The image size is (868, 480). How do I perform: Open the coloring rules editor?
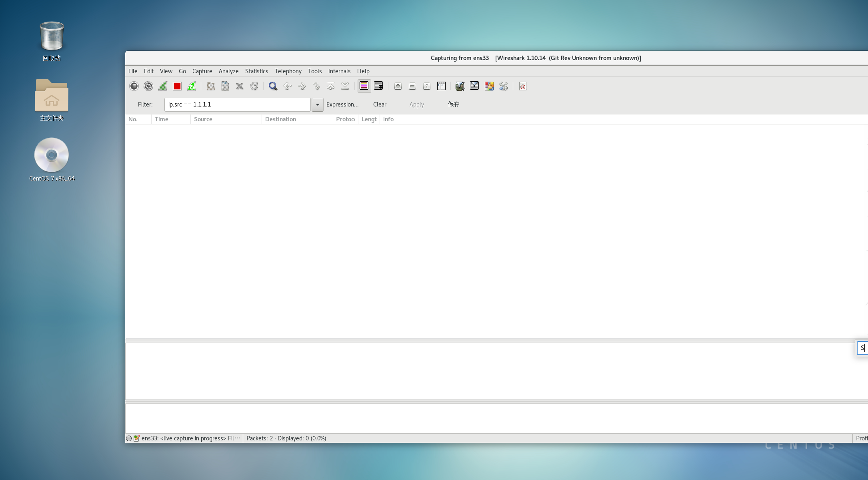pyautogui.click(x=489, y=86)
